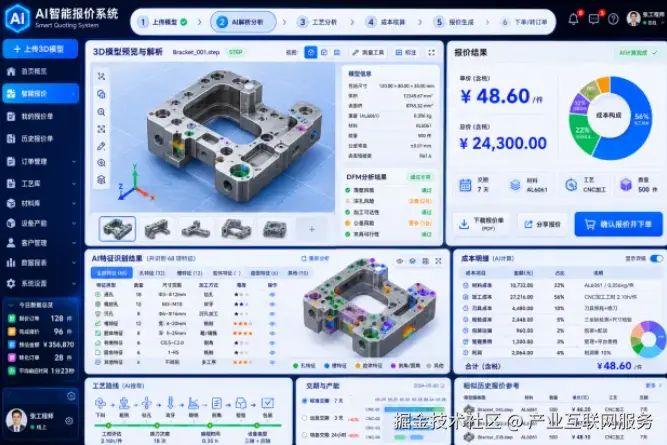Click 下载报价单 PDF button
The image size is (667, 445).
[481, 224]
